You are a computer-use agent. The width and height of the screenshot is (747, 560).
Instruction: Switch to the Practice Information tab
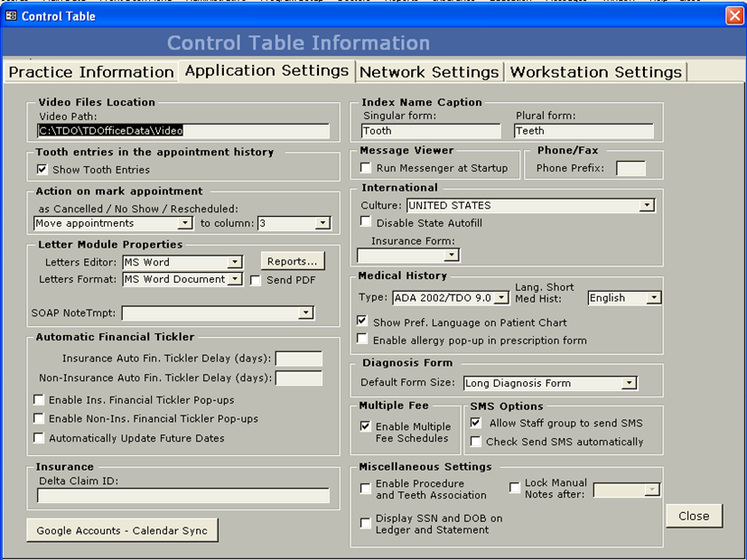[91, 72]
